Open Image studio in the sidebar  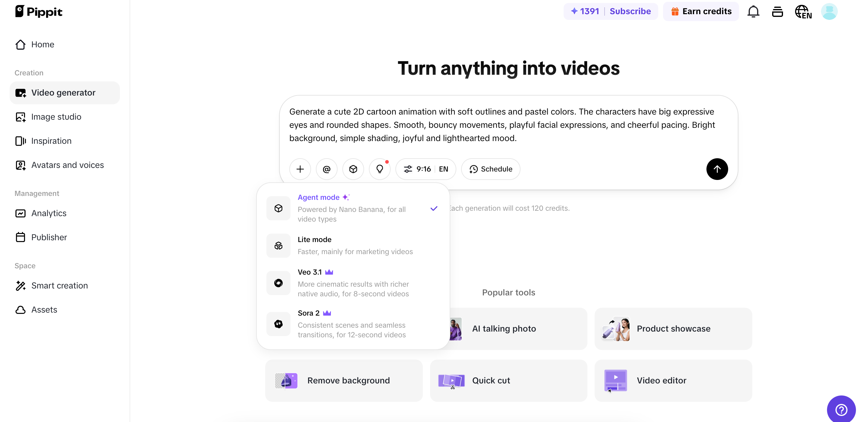point(56,117)
